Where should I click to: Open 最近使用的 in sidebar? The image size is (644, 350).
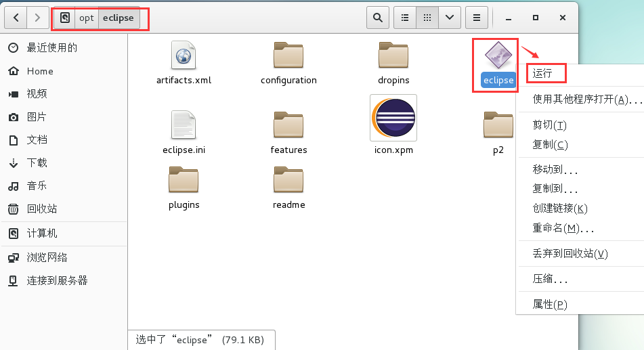click(x=64, y=47)
